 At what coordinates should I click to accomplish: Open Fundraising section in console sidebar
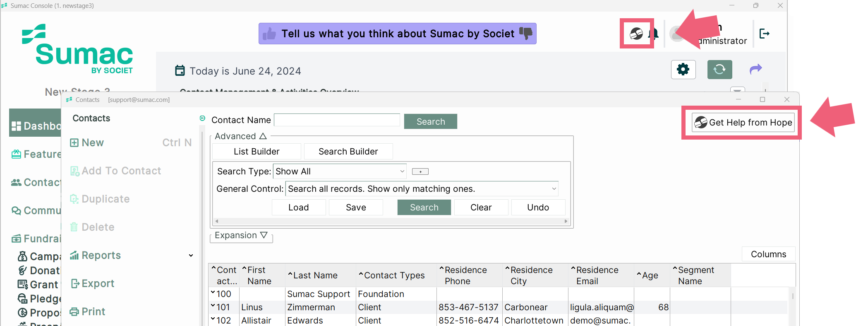click(x=36, y=239)
